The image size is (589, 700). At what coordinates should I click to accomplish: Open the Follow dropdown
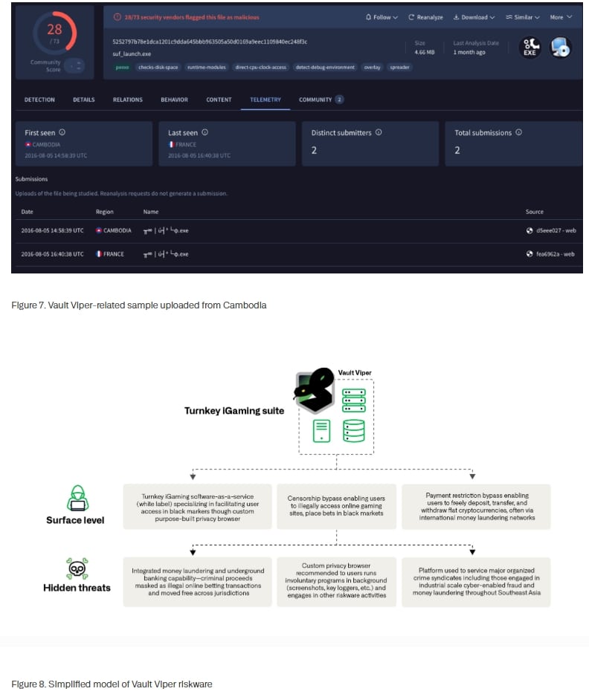[x=382, y=17]
